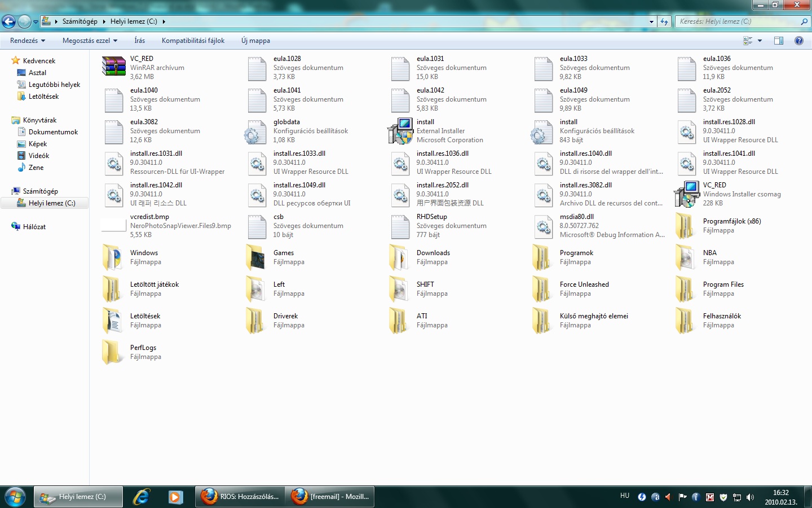Click the volume speaker icon in tray
The image size is (812, 508).
click(750, 497)
